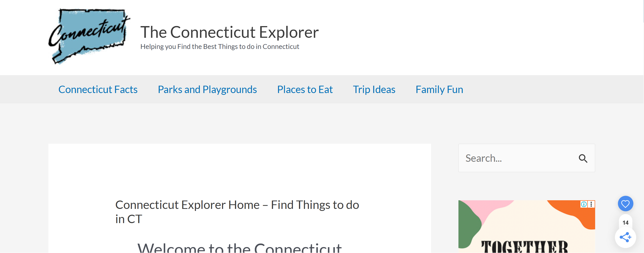The image size is (644, 253).
Task: Visit the Places to Eat page
Action: tap(305, 89)
